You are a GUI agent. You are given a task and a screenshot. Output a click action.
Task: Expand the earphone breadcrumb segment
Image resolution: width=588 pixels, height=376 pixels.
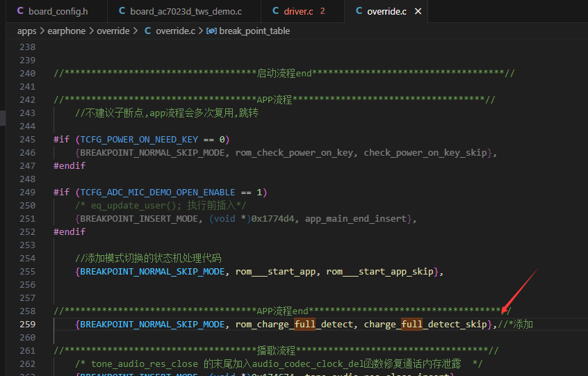66,31
